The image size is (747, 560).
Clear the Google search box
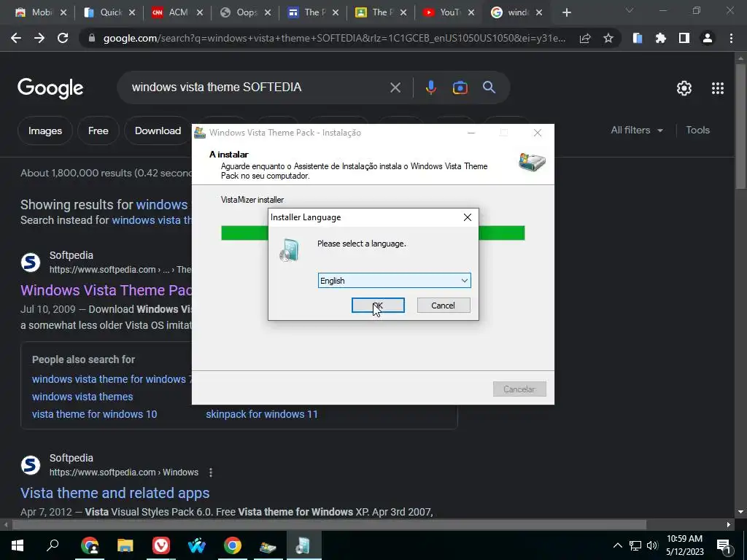(395, 87)
